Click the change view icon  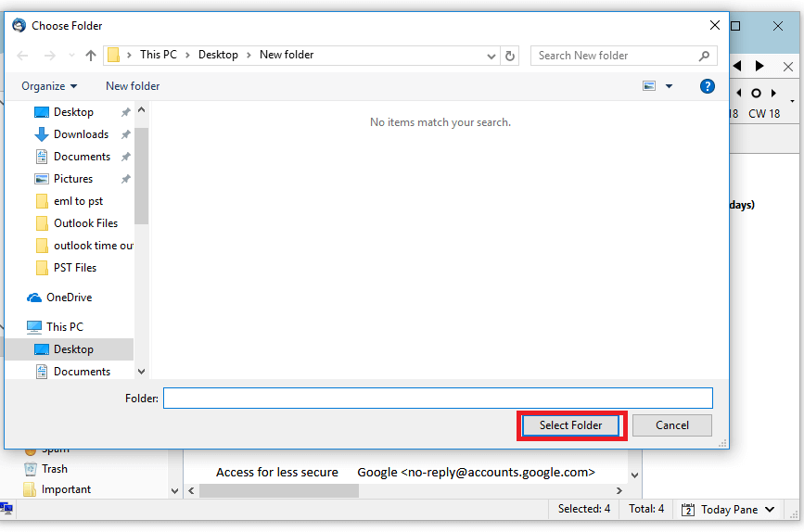point(649,86)
